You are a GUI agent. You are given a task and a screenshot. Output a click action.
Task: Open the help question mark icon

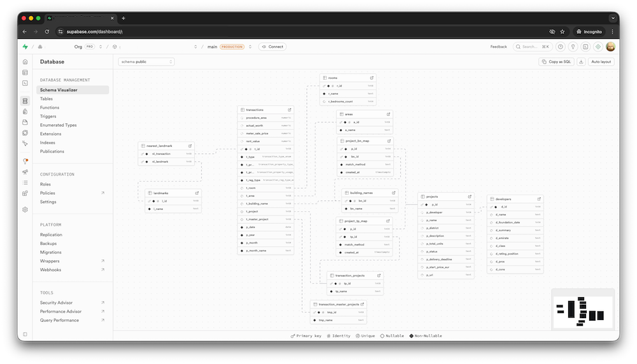point(561,46)
